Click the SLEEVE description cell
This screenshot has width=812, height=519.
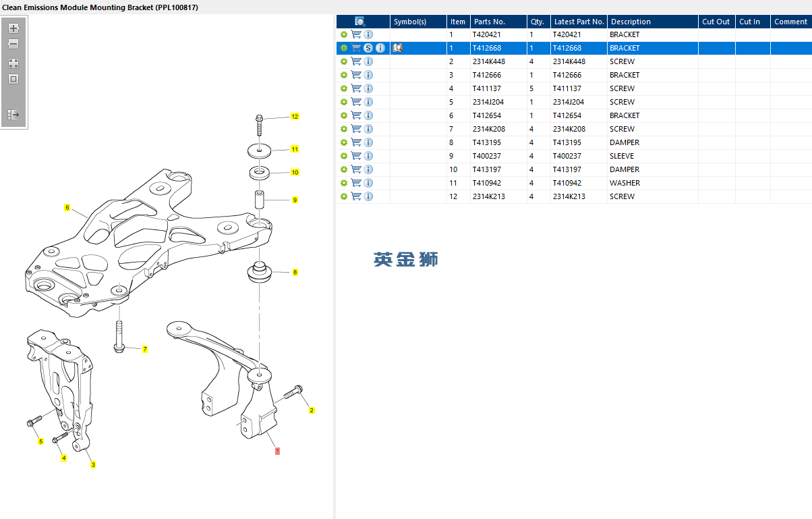tap(653, 156)
